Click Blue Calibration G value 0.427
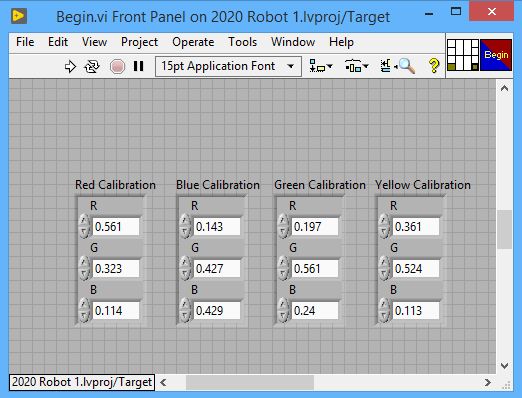 217,269
